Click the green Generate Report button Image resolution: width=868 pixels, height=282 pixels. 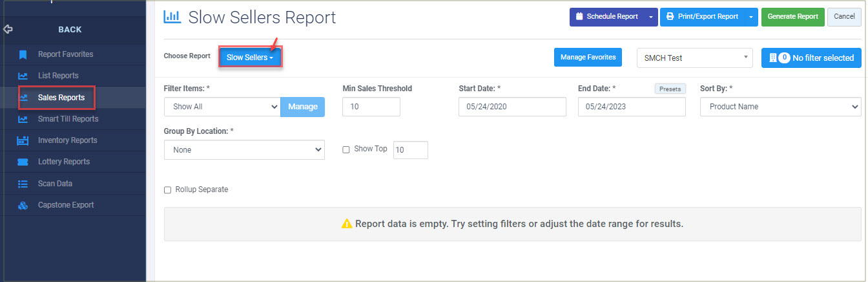point(792,17)
